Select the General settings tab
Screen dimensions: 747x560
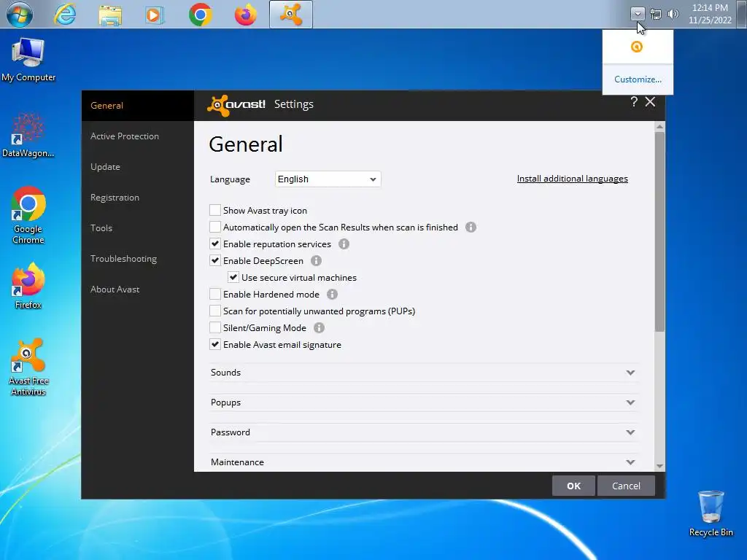coord(137,106)
